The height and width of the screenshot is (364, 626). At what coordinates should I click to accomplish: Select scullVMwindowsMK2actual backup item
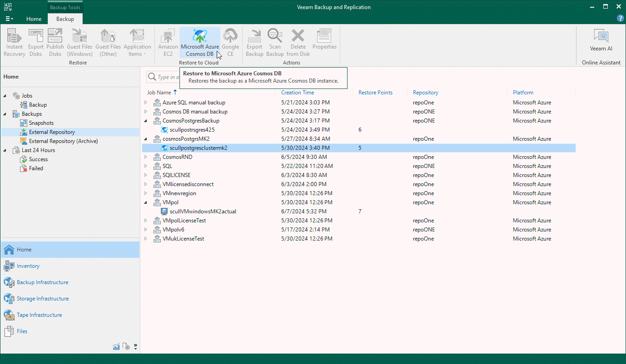tap(359, 212)
